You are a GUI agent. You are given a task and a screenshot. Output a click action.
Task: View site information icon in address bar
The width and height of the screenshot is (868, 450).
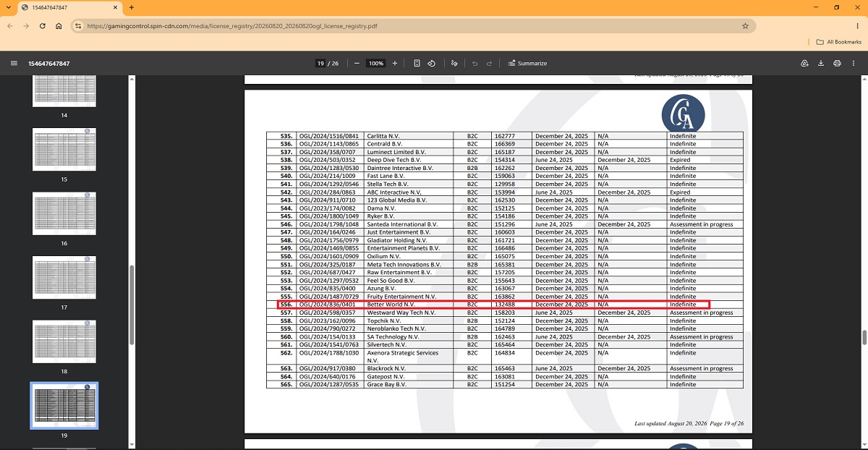coord(78,25)
